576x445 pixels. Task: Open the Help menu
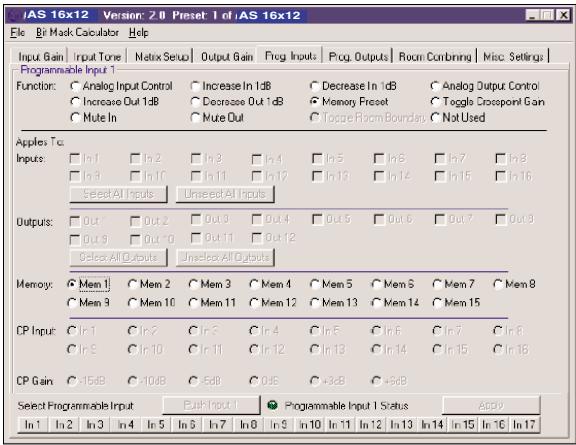point(138,33)
